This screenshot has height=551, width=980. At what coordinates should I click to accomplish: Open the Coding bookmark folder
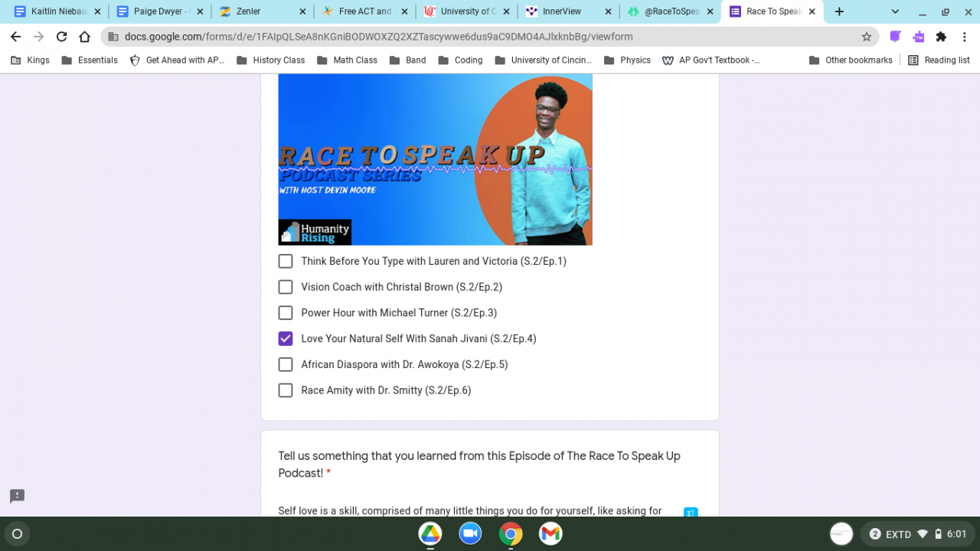coord(460,60)
